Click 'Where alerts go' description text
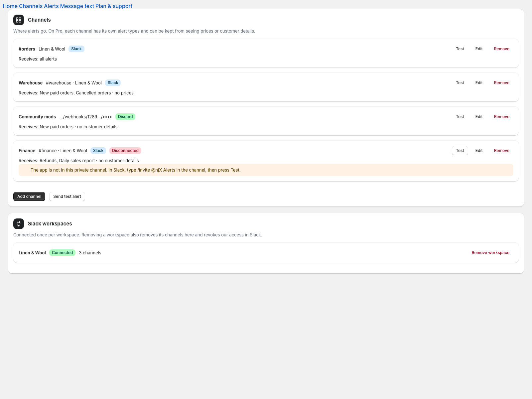This screenshot has width=532, height=399. point(134,31)
